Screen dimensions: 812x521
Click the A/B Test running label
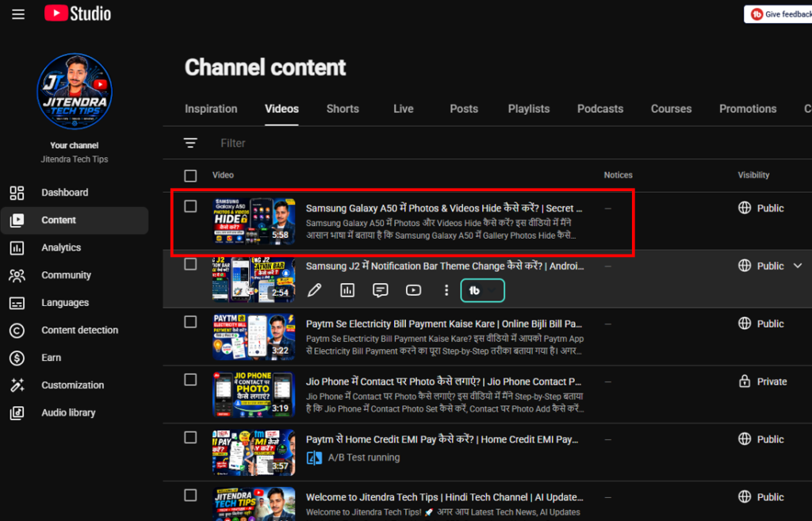[363, 458]
